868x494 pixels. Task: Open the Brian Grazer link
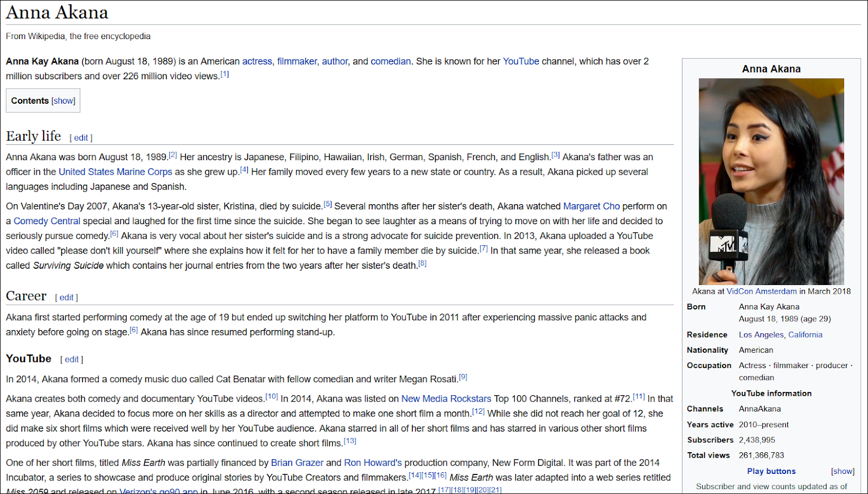click(297, 463)
